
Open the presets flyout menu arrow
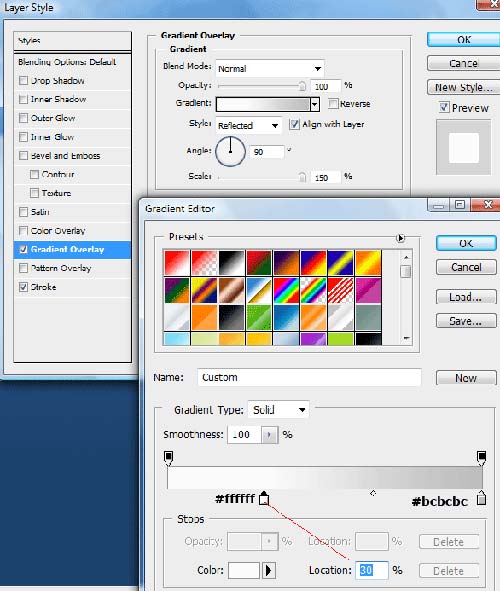401,238
